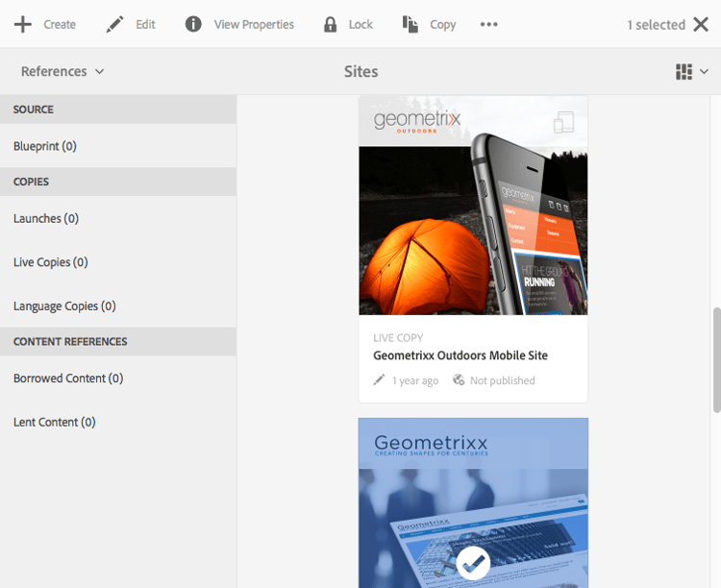Click the '1 selected' text

(x=657, y=25)
